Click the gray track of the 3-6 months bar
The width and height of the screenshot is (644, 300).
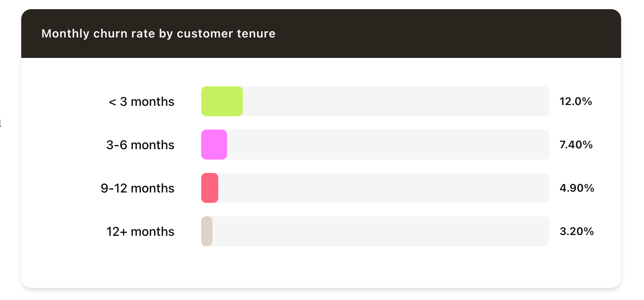[x=387, y=145]
